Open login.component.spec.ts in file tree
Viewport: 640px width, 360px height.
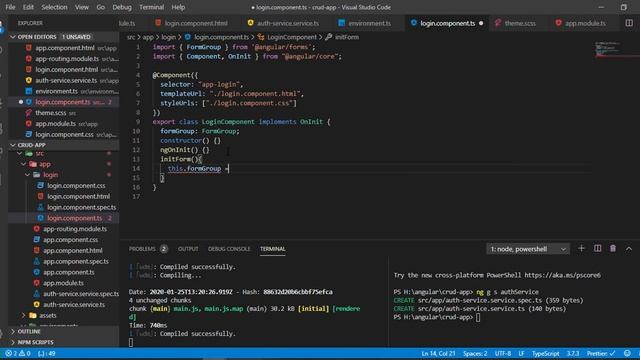(x=81, y=207)
